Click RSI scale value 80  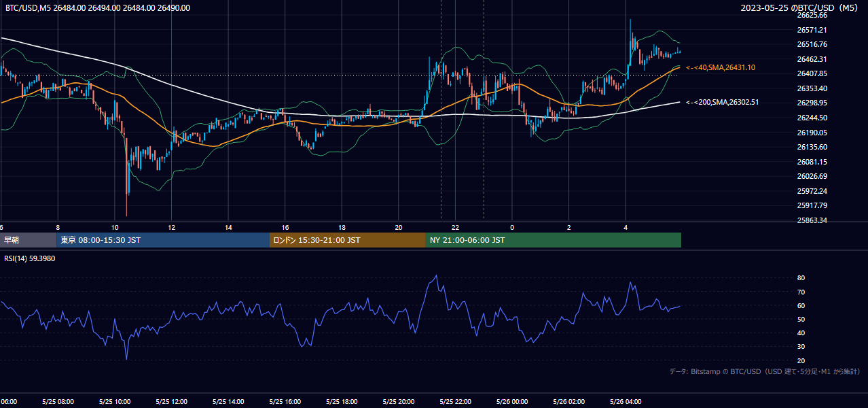801,278
